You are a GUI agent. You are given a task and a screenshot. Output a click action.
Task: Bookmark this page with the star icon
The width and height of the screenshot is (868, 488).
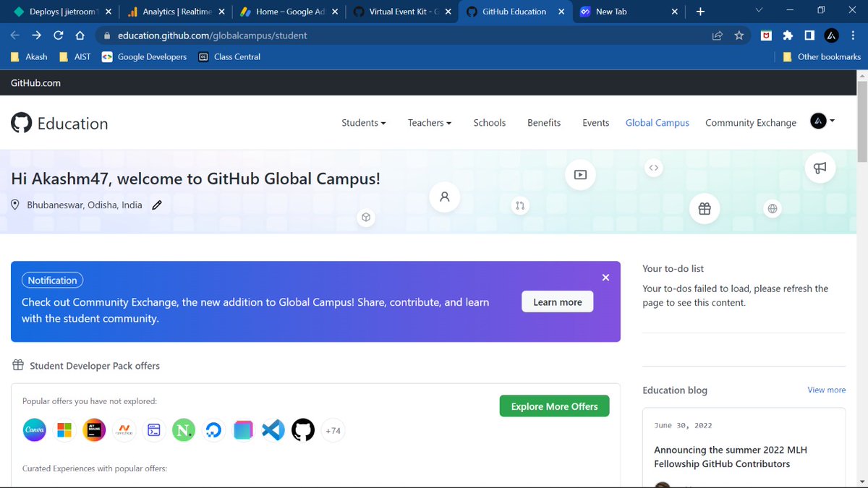pos(739,35)
